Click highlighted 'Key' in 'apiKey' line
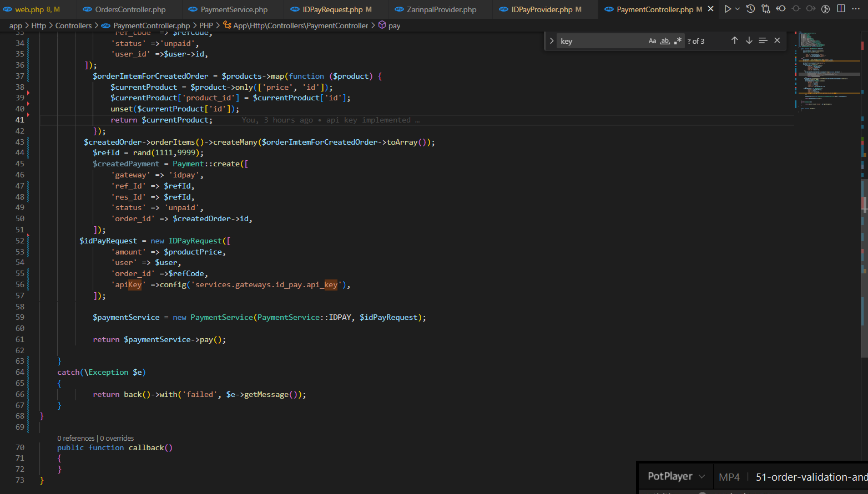Screen dimensions: 868x494 pos(135,284)
